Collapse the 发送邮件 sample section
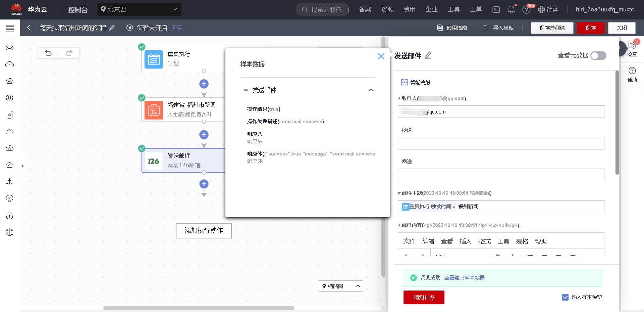Screen dimensions: 644x312 tap(371, 90)
